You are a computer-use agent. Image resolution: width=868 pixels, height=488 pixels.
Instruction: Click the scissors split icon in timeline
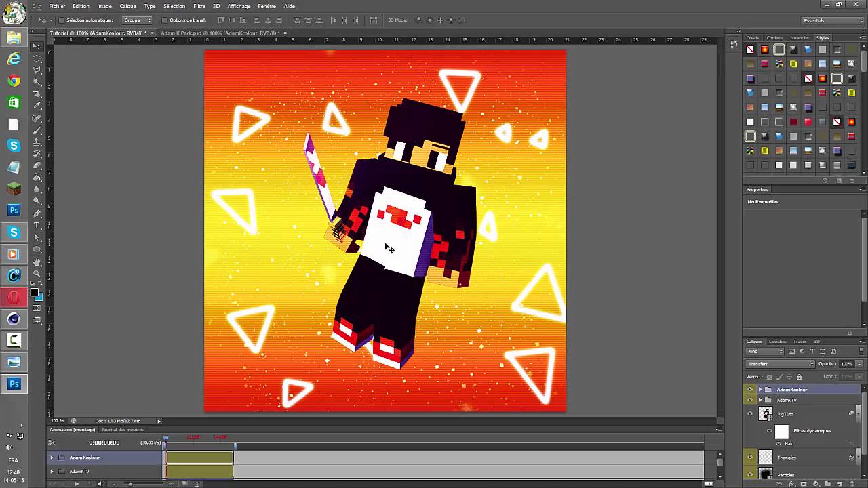52,443
